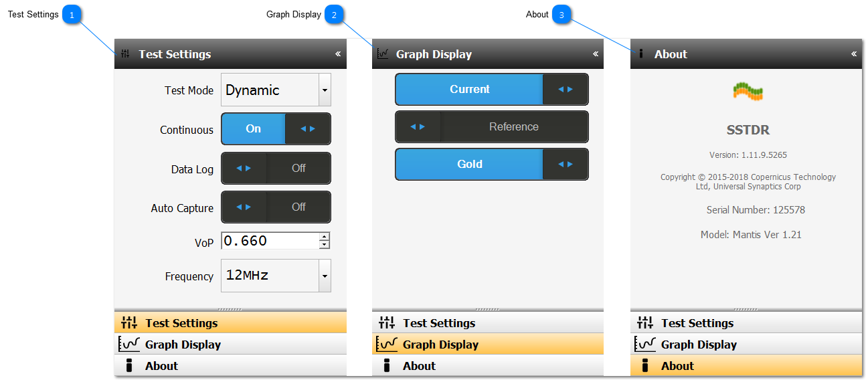Collapse the Test Settings panel header chevron
The width and height of the screenshot is (868, 382).
(338, 54)
